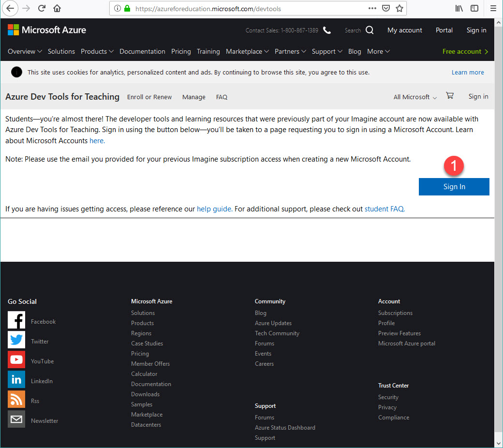Click the search magnifier icon
Screen dimensions: 503x448
(x=370, y=30)
